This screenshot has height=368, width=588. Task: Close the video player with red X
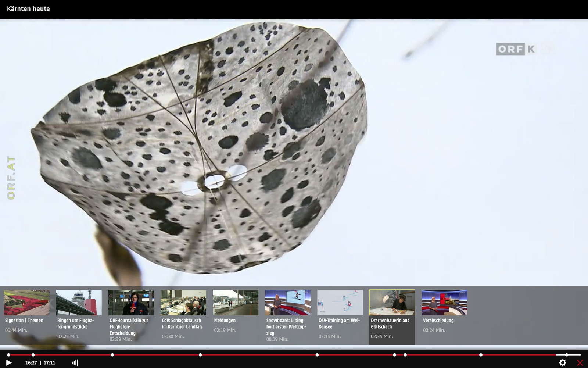click(580, 363)
